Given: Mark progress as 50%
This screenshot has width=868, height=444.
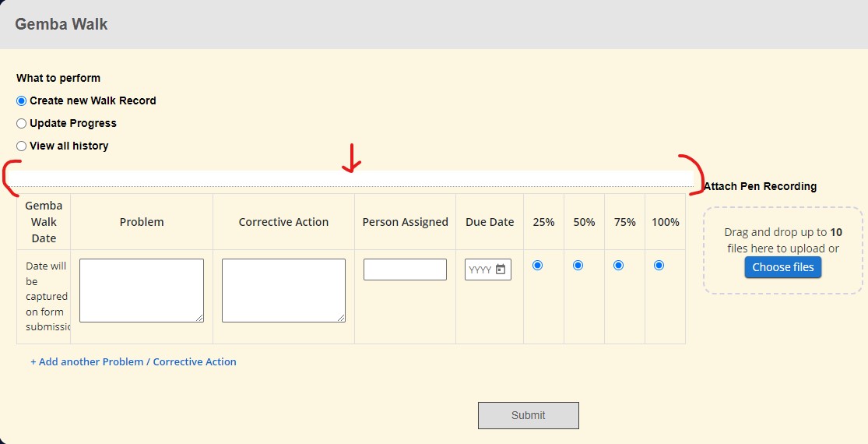Looking at the screenshot, I should pos(578,266).
